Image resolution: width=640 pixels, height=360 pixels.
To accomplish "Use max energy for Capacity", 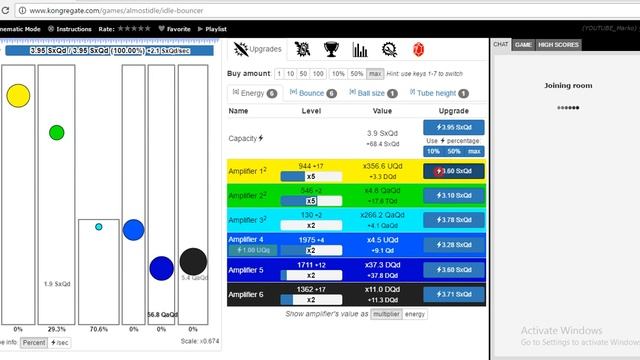I will [x=474, y=151].
